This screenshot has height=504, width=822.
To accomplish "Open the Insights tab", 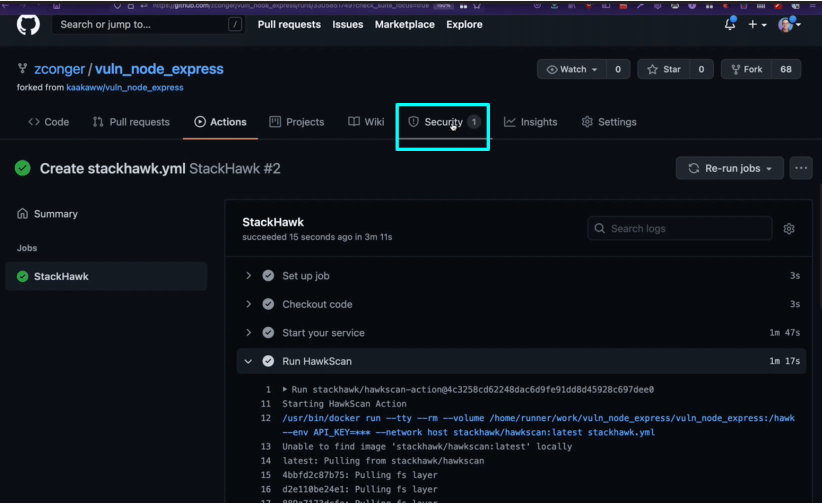I will [x=530, y=122].
